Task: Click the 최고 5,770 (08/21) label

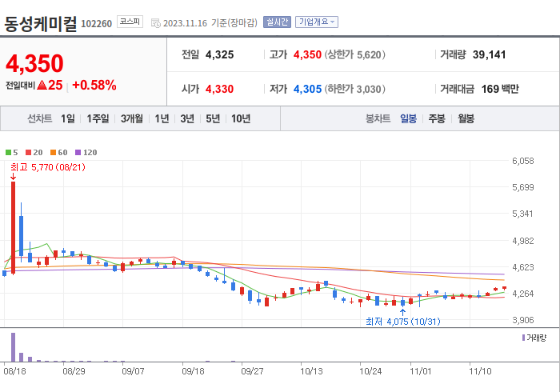Action: coord(48,167)
